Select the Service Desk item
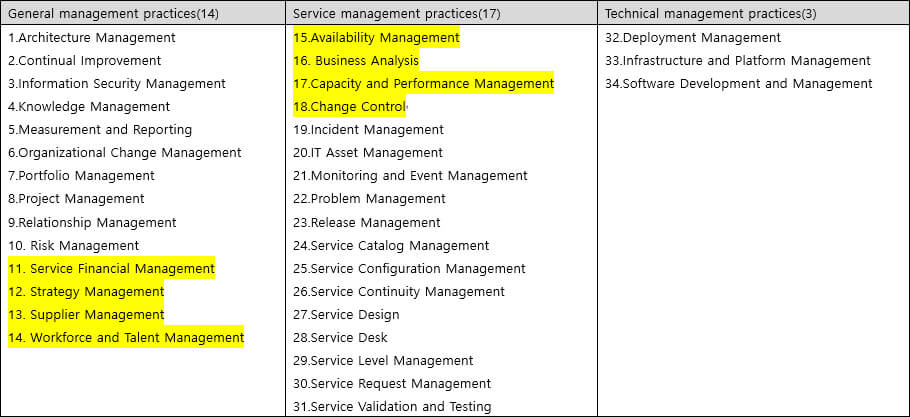The width and height of the screenshot is (910, 417). coord(340,338)
